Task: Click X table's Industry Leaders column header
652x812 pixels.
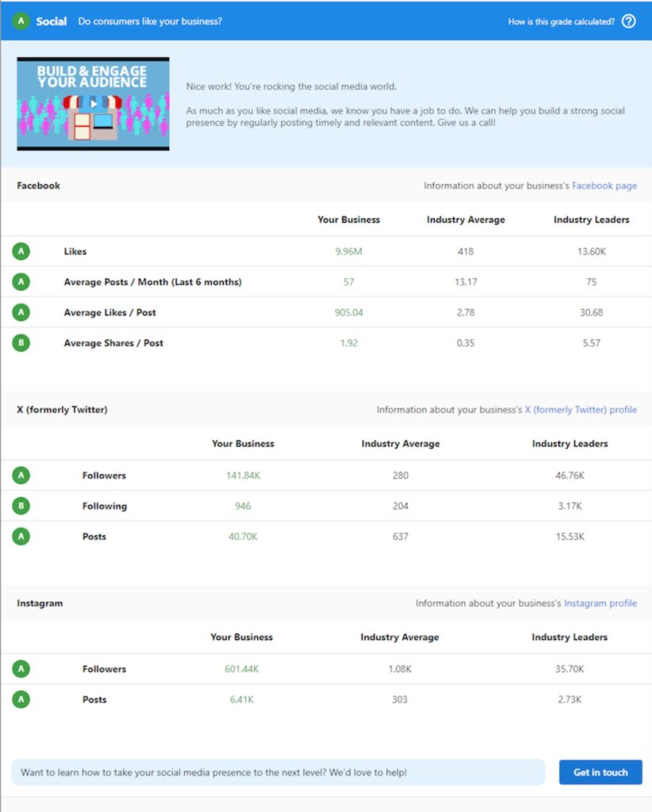Action: pyautogui.click(x=570, y=444)
